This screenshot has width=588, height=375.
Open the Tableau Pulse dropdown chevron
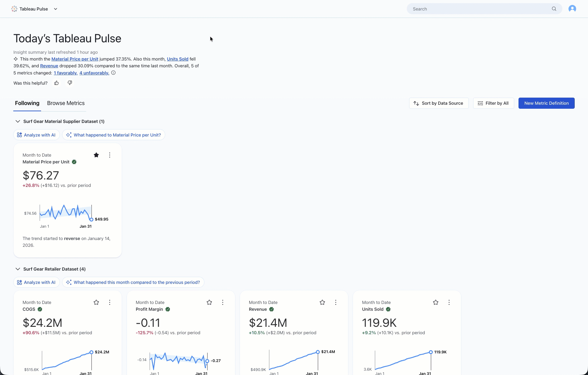click(56, 9)
